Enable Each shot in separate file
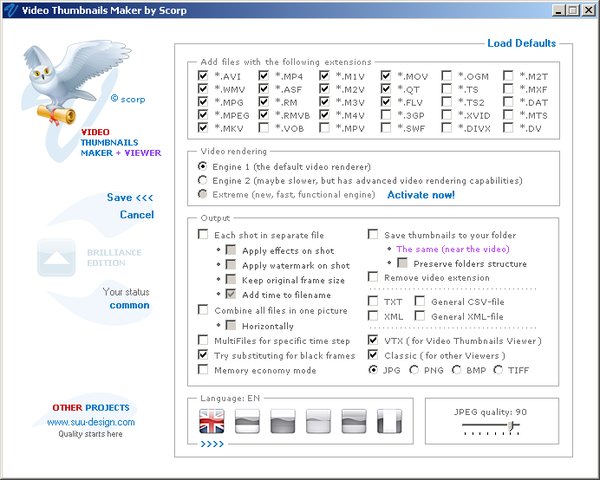The image size is (600, 480). (x=203, y=234)
